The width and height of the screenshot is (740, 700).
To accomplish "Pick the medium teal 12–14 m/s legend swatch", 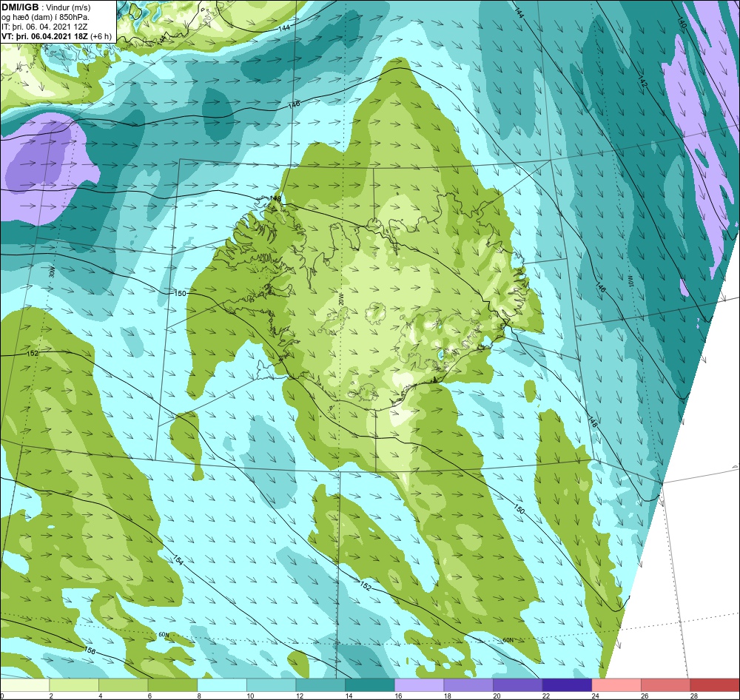I will [x=320, y=685].
